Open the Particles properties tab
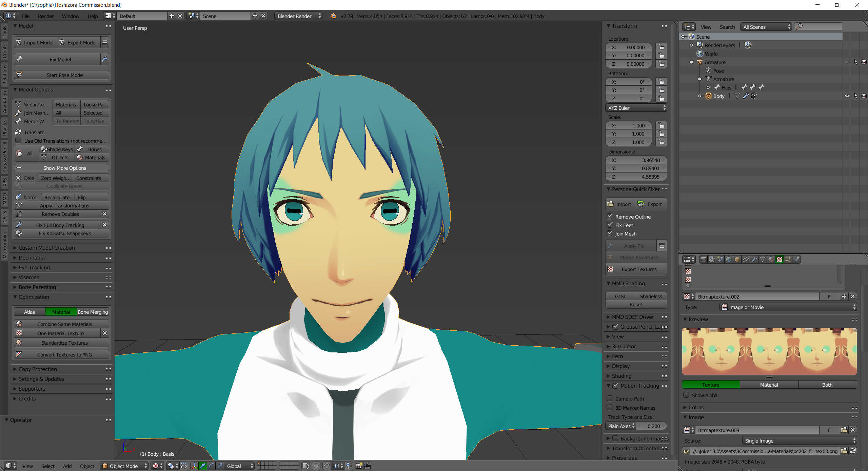 (788, 259)
